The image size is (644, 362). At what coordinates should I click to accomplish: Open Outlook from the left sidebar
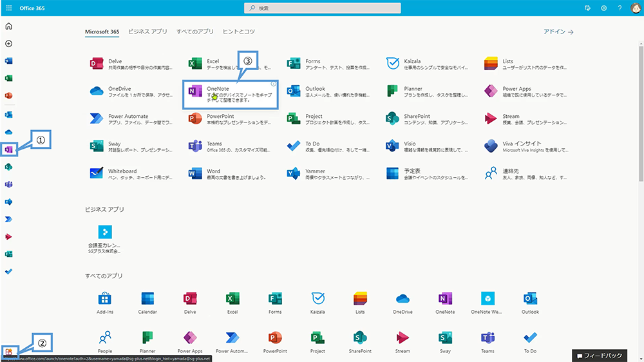click(8, 115)
